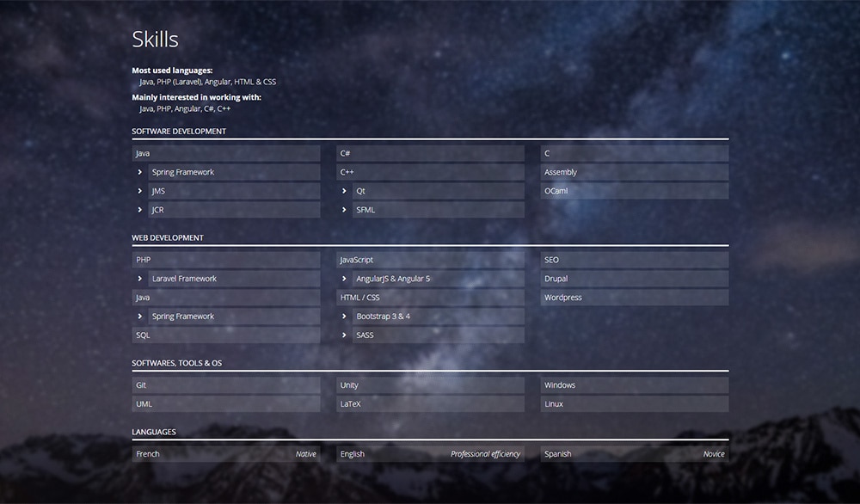Click the LaTeX tool row

(430, 404)
